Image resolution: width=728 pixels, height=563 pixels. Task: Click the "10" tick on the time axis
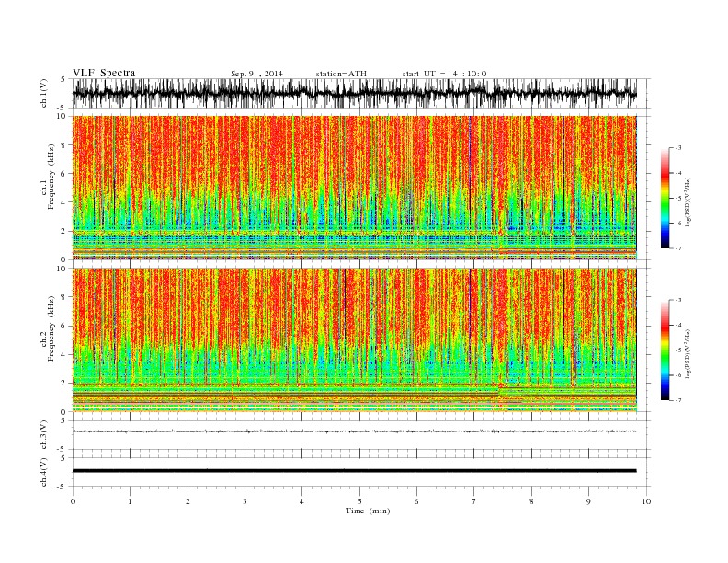[x=647, y=501]
